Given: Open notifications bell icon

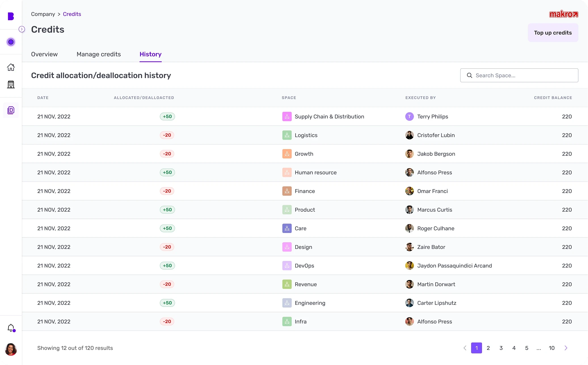Looking at the screenshot, I should (x=11, y=328).
